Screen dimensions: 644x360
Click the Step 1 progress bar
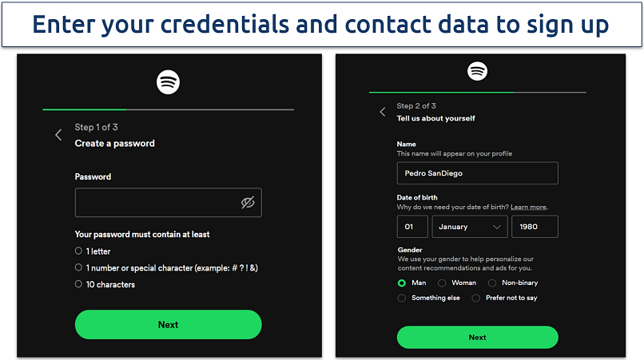(168, 109)
